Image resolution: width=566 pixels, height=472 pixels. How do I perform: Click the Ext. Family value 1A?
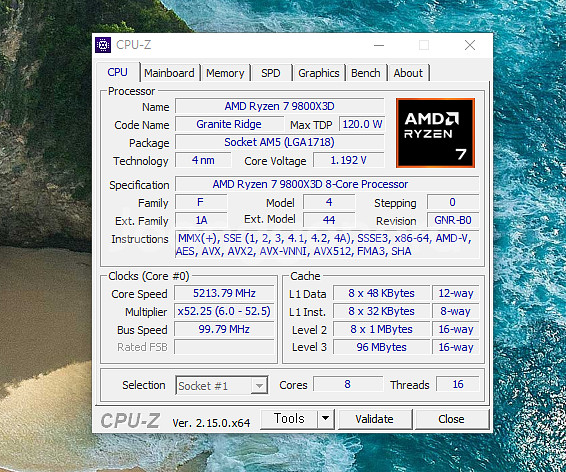pos(201,220)
